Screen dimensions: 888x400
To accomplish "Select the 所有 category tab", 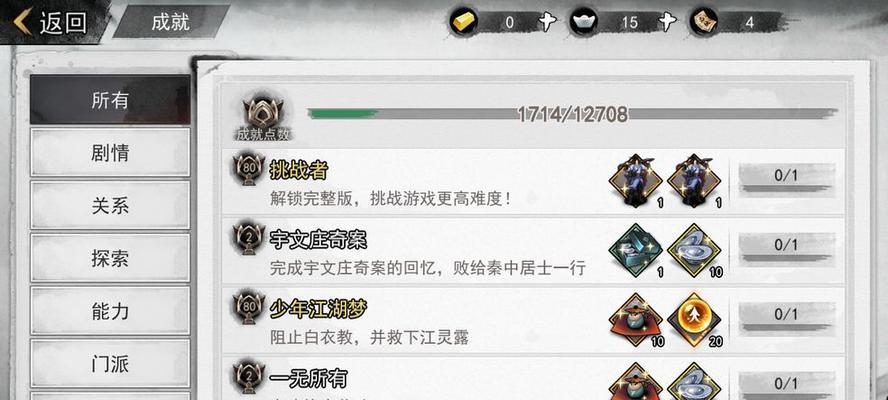I will [x=110, y=100].
